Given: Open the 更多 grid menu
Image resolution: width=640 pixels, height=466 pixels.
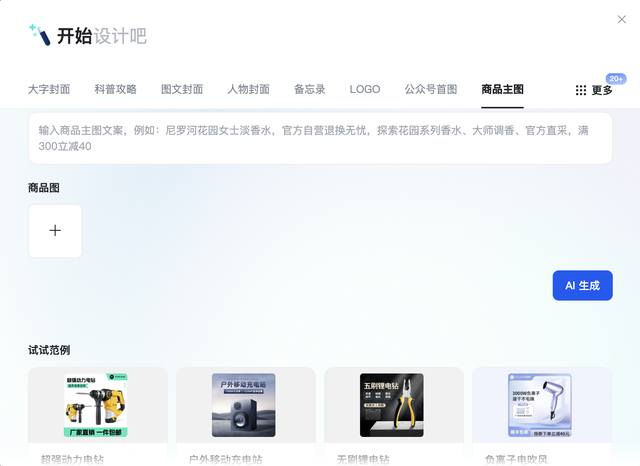Looking at the screenshot, I should click(594, 90).
